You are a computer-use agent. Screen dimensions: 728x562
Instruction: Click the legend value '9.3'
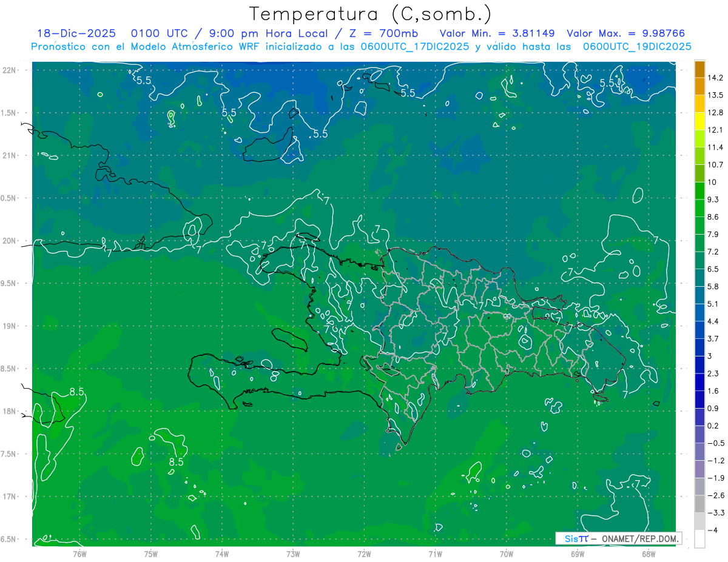tap(713, 199)
